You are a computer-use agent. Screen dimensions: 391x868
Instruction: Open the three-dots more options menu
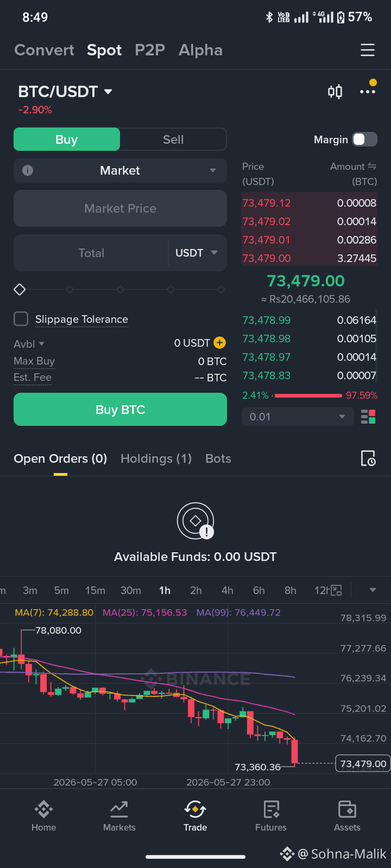pos(368,92)
